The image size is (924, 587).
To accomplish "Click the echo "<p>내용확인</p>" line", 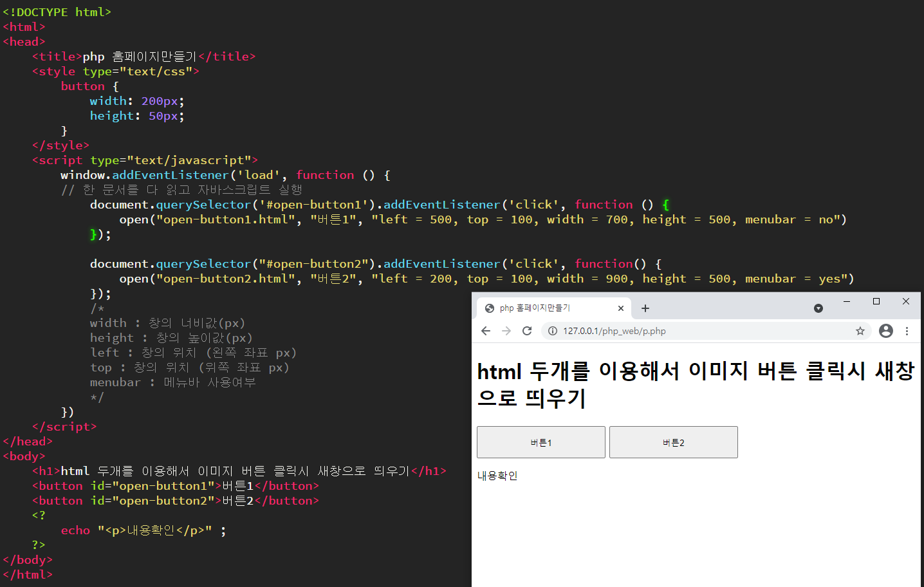I will (143, 530).
